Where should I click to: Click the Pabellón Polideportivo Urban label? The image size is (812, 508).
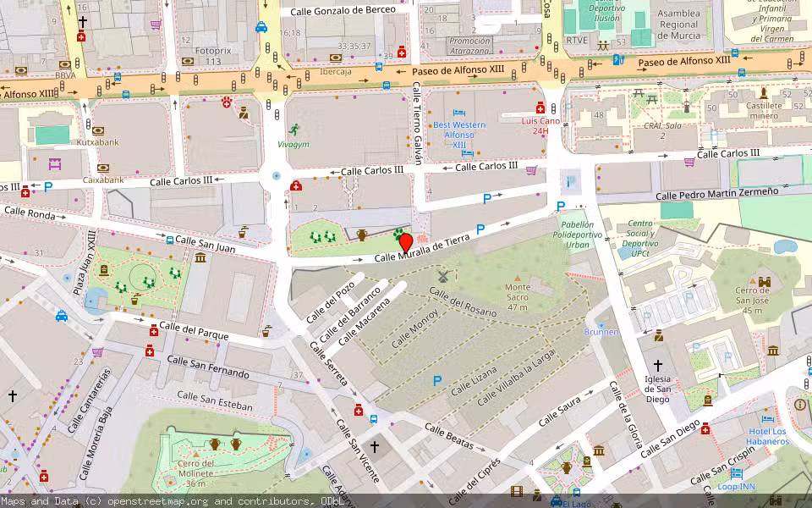pos(578,235)
